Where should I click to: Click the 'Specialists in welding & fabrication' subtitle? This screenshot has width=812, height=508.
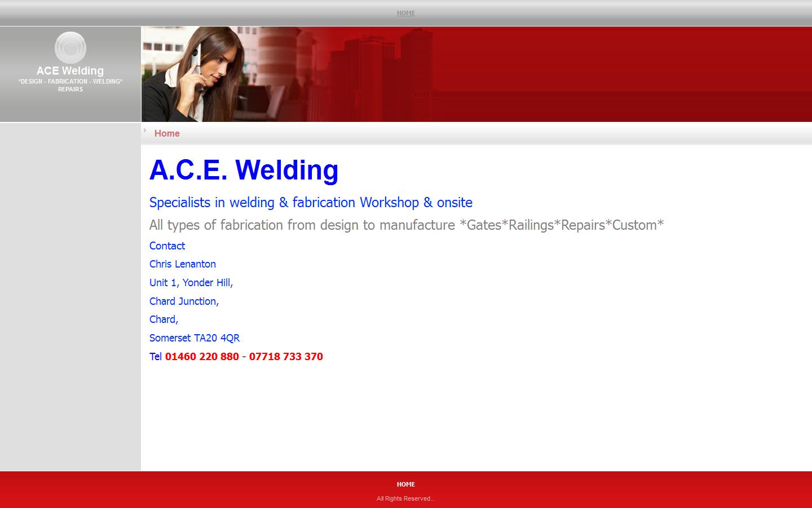pyautogui.click(x=311, y=203)
